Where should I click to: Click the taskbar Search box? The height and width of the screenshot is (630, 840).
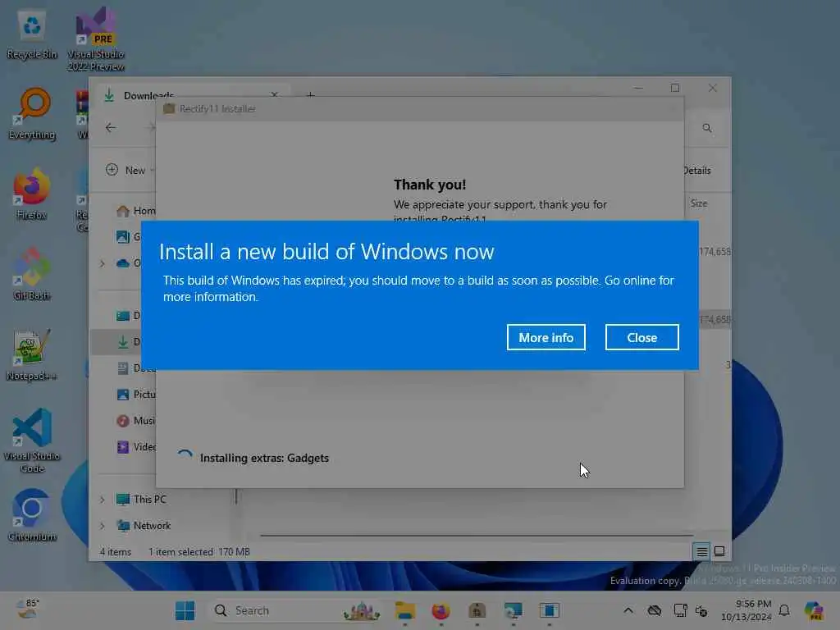(295, 610)
